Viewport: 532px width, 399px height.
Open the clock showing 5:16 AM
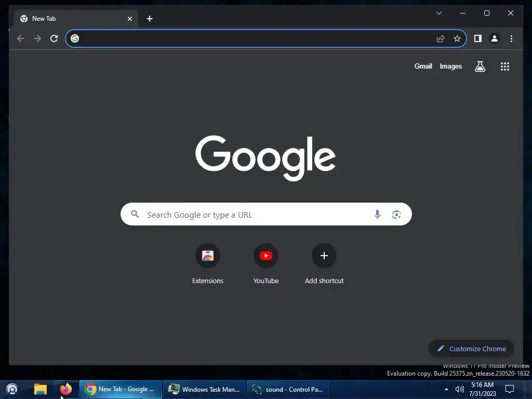coord(483,389)
